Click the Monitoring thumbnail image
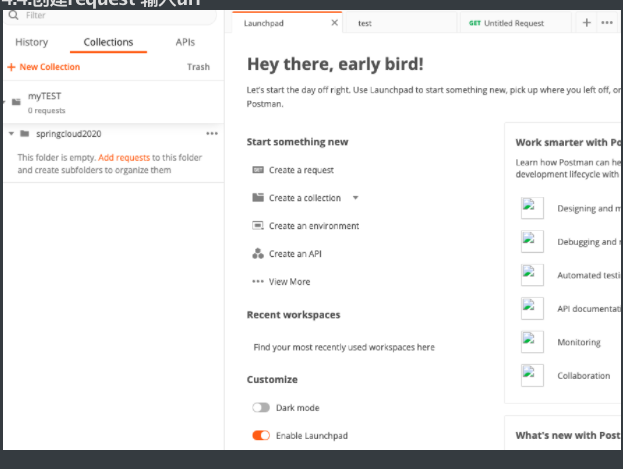Screen dimensions: 623x469 (532, 342)
